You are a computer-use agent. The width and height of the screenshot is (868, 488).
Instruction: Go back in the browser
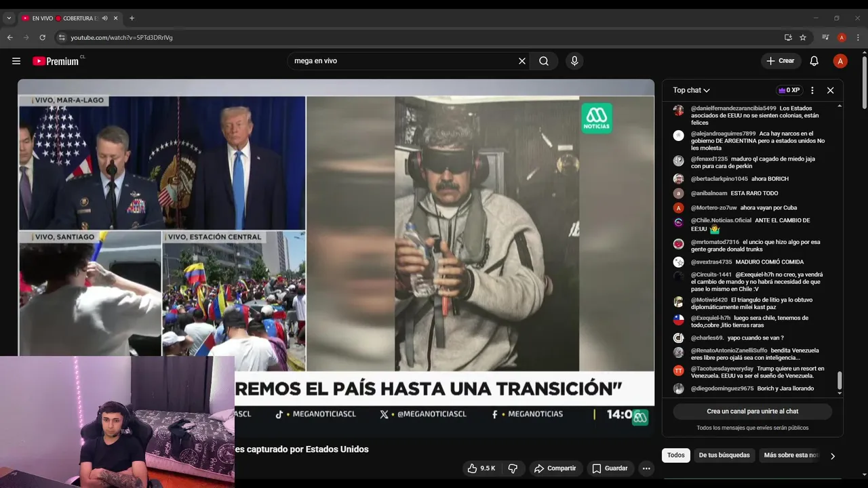pyautogui.click(x=9, y=37)
